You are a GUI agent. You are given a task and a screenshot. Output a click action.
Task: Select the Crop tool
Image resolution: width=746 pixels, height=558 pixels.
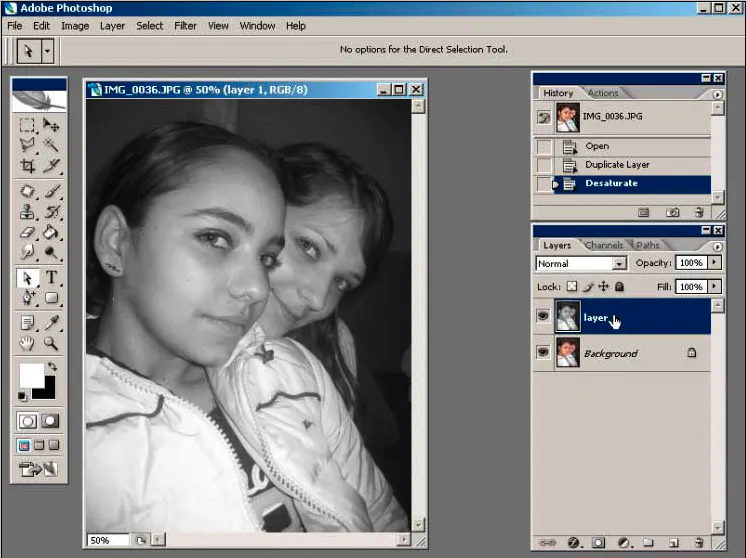27,165
